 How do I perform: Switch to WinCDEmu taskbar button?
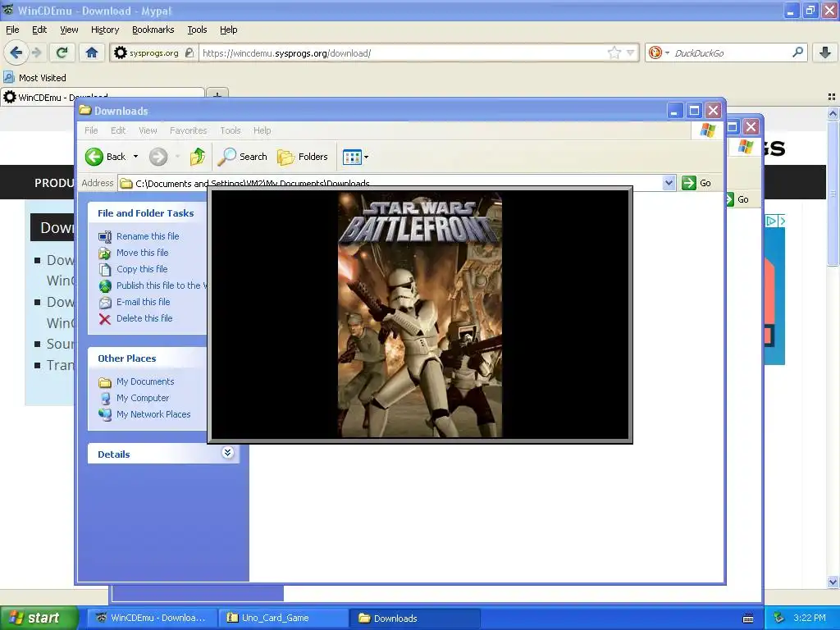point(152,618)
